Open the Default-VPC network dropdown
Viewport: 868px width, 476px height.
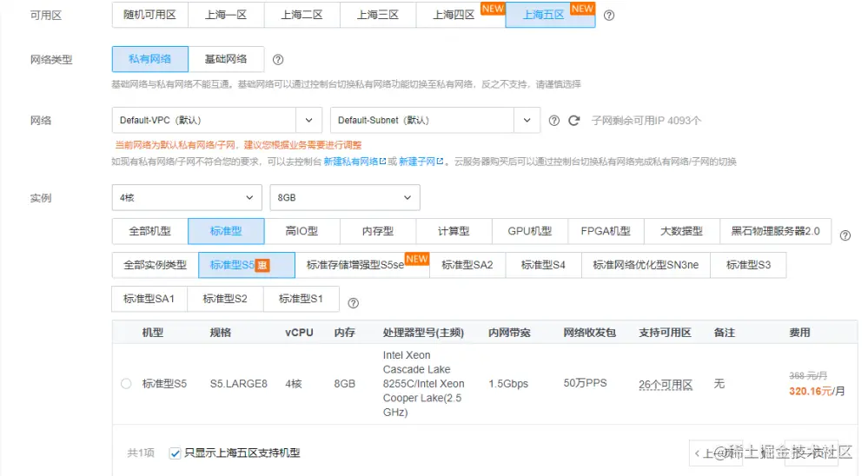(x=216, y=120)
